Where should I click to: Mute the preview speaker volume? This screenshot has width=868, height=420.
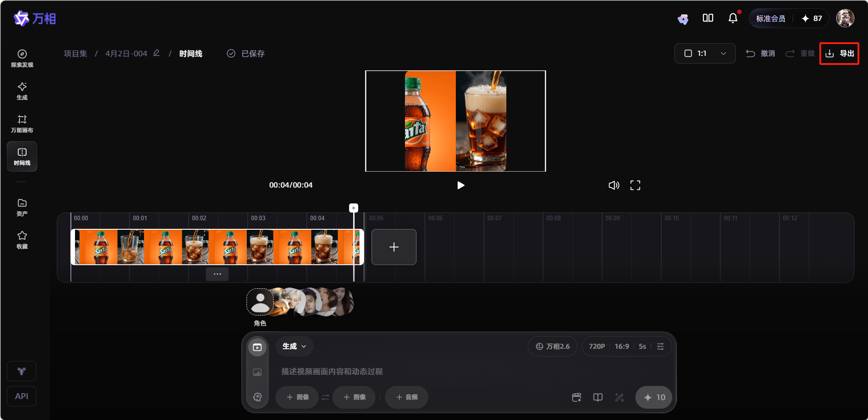tap(614, 185)
